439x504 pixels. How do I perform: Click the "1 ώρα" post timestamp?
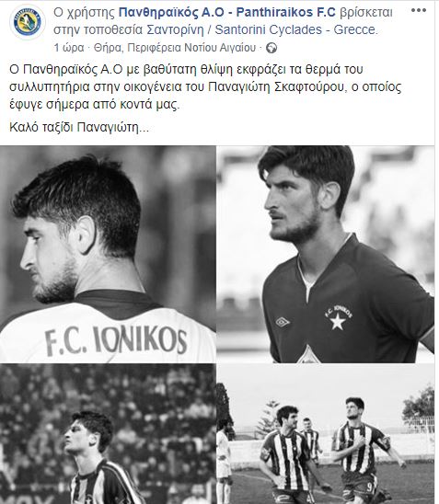(x=69, y=48)
